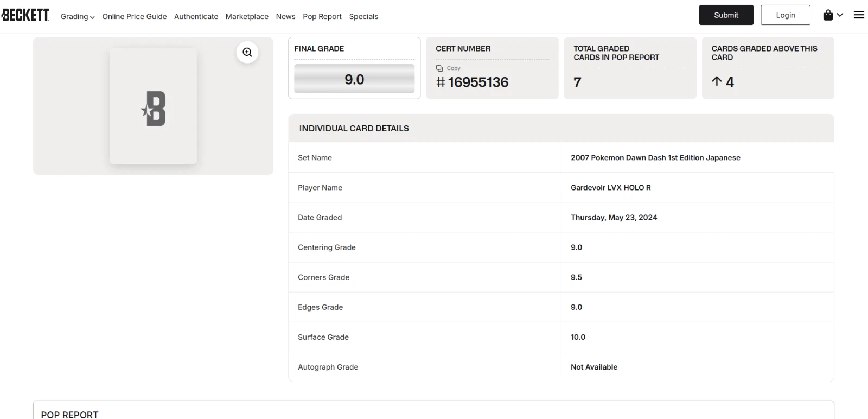
Task: Click the CERT NUMBER heading
Action: (x=463, y=49)
